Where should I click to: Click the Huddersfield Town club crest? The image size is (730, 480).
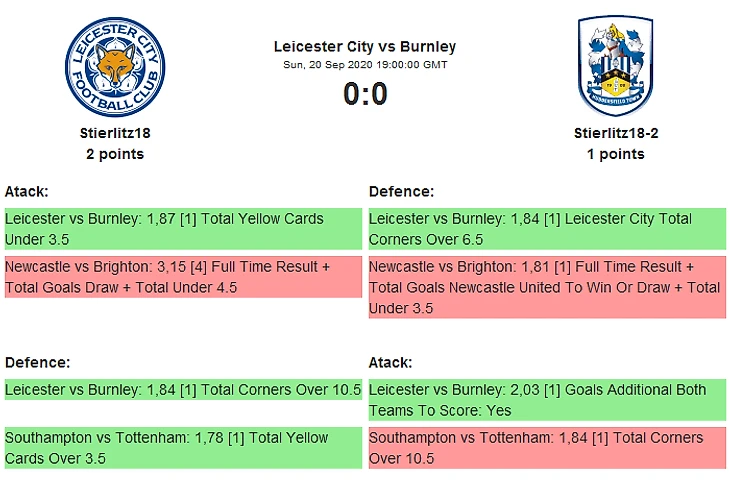pyautogui.click(x=615, y=66)
